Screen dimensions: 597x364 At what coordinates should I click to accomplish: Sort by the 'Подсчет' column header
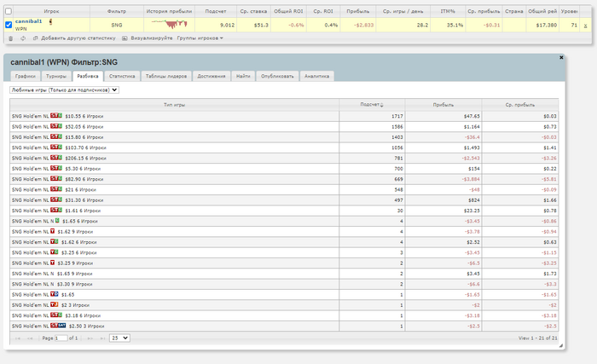[x=371, y=104]
